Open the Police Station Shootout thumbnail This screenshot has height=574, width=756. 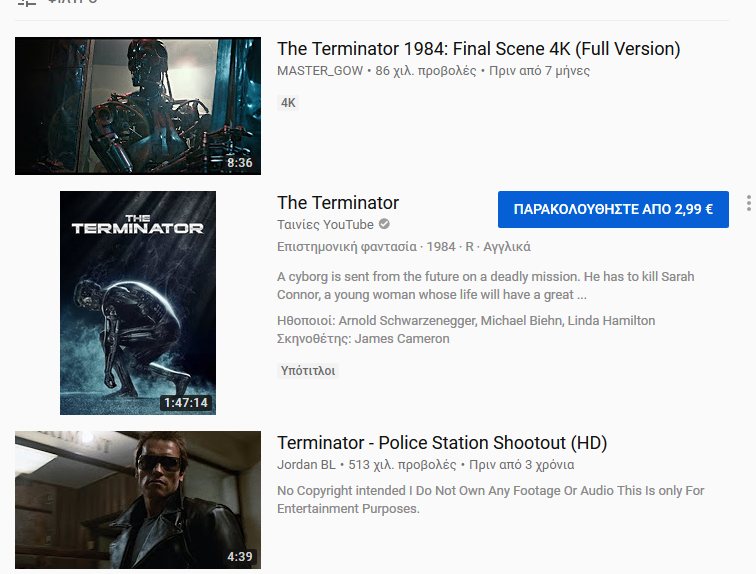138,500
